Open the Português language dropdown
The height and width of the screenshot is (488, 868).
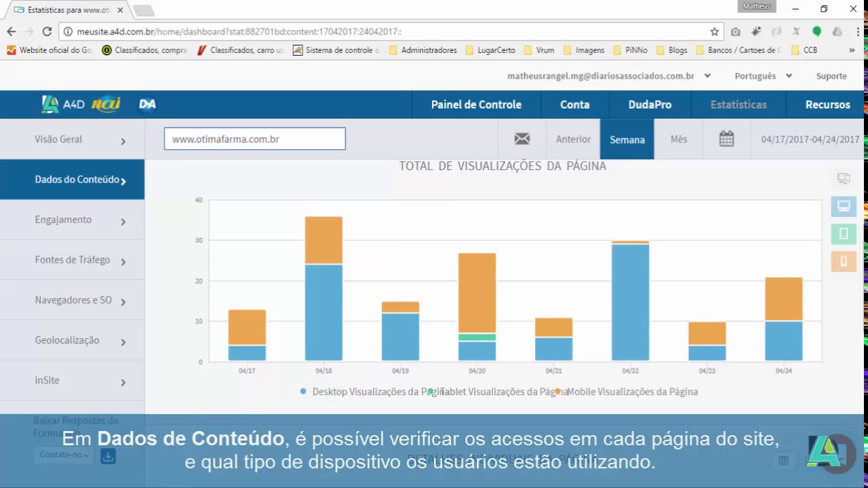pos(764,76)
